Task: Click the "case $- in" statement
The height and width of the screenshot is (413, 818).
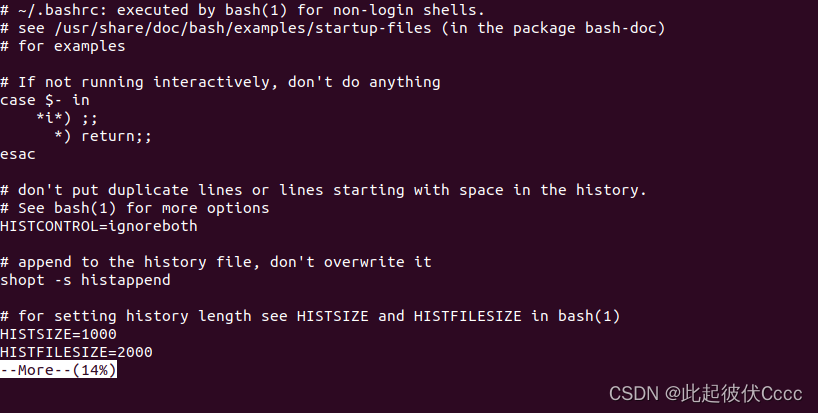Action: coord(45,100)
